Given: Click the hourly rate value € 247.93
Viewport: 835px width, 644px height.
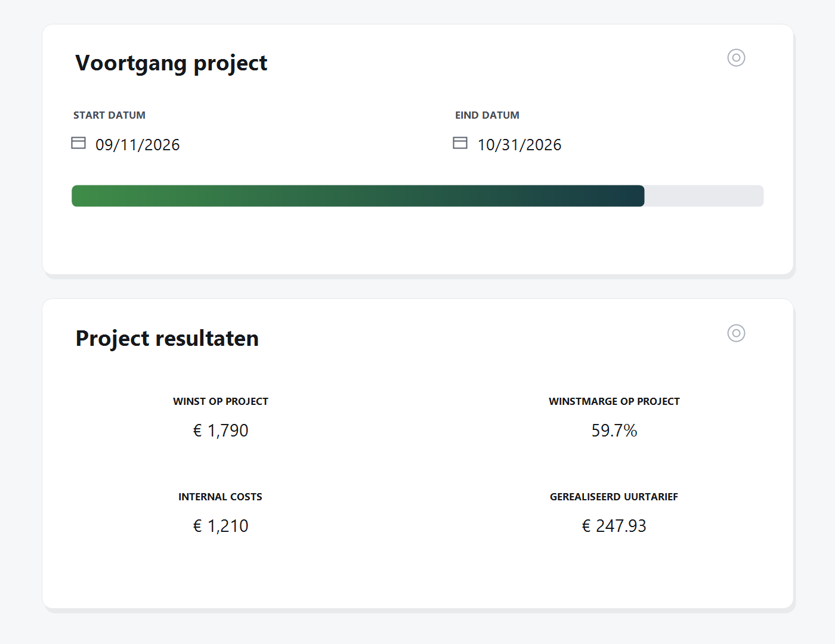Looking at the screenshot, I should 614,526.
